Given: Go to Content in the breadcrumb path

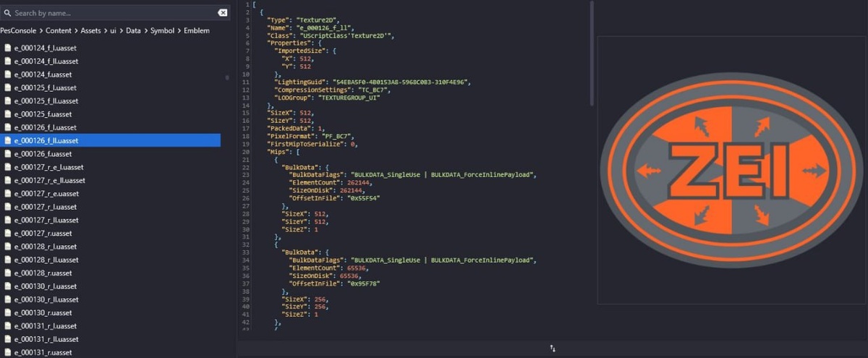Looking at the screenshot, I should click(58, 30).
